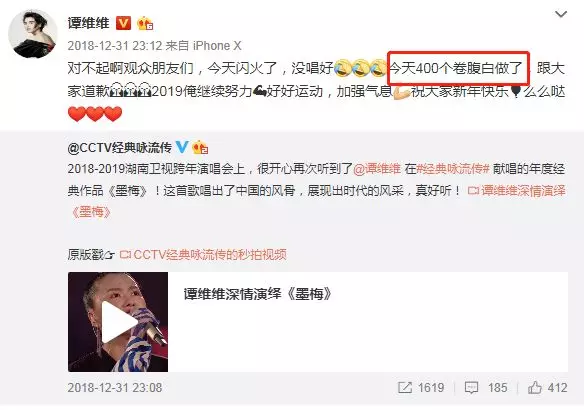Click the blue V badge next to CCTV经典咏流传
The image size is (584, 410).
(181, 147)
